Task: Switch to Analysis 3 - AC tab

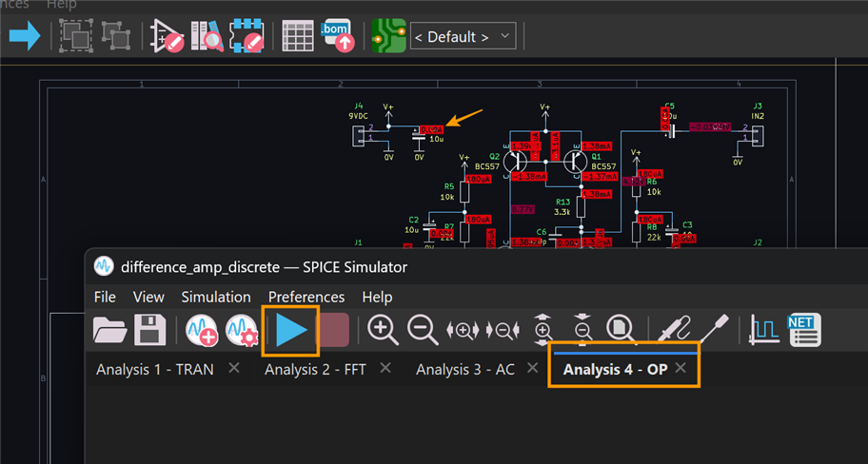Action: pos(465,370)
